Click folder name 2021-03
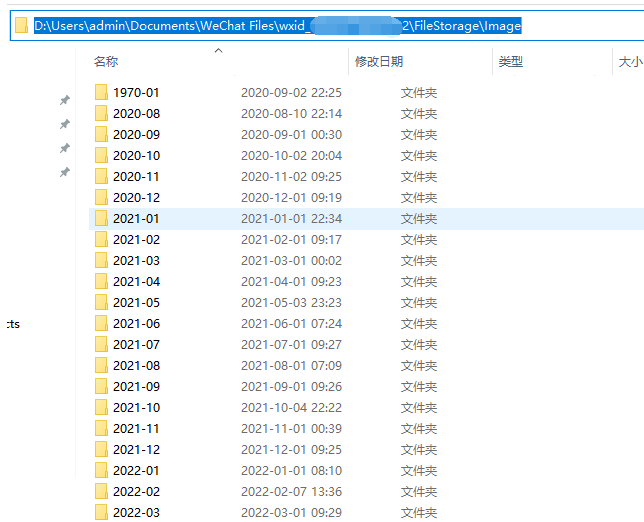Screen dimensions: 644x522 (x=136, y=260)
